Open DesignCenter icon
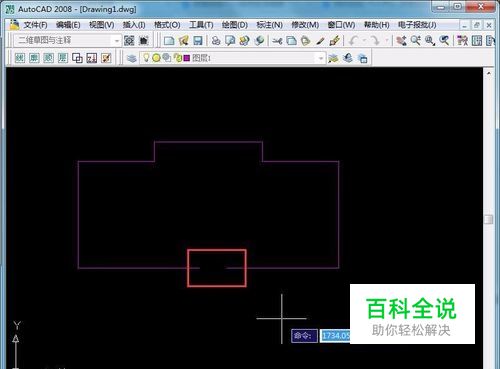 (477, 41)
